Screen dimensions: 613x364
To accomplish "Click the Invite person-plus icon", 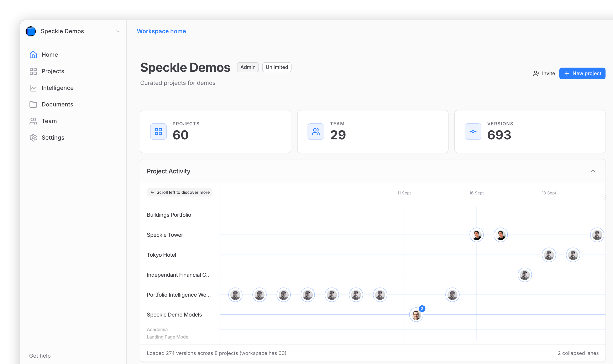I will (536, 74).
